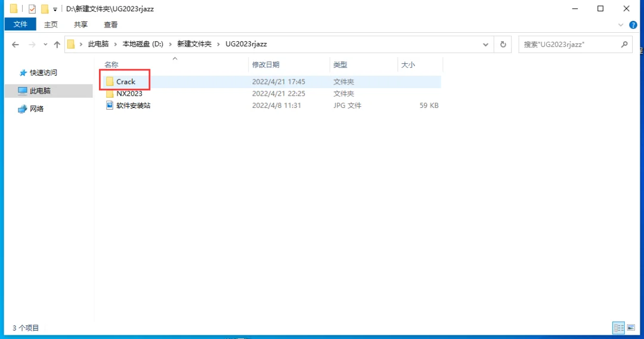Click the date 2022/4/21 17:45
644x339 pixels.
[x=278, y=82]
